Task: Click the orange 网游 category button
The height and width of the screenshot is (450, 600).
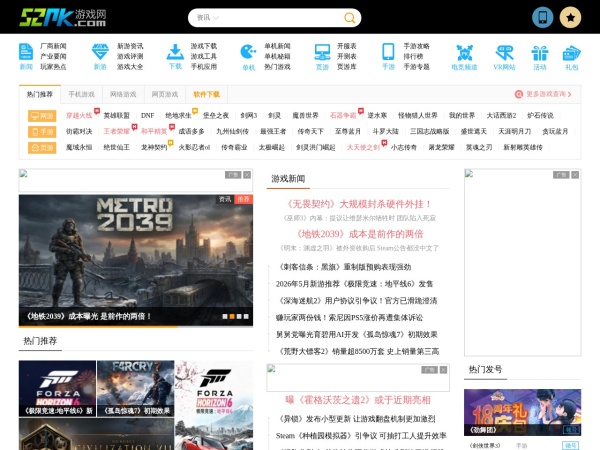Action: pos(42,116)
